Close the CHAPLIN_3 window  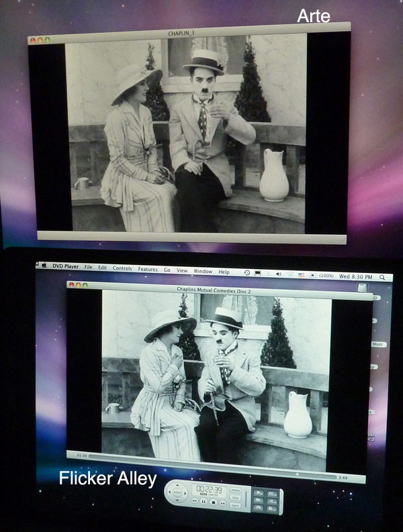(33, 40)
